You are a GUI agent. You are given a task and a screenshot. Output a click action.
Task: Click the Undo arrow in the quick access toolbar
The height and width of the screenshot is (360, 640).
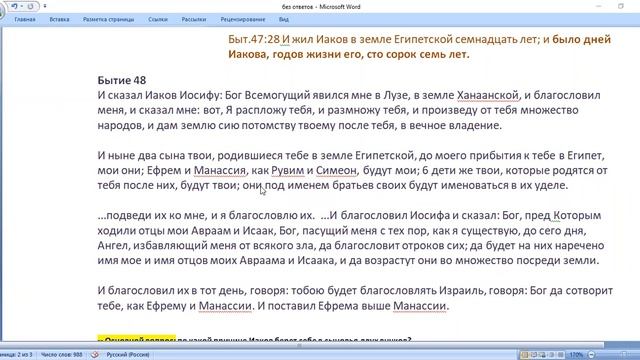[x=14, y=6]
